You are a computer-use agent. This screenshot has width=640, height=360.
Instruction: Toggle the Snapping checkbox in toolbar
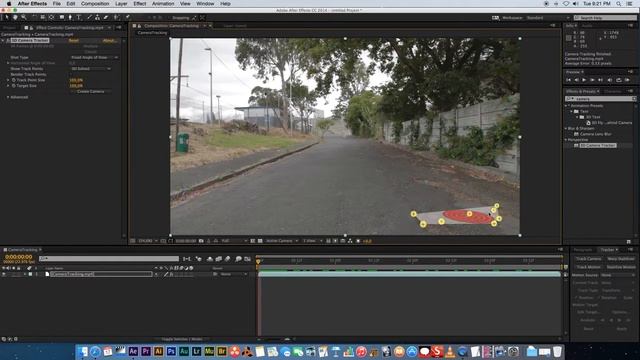tap(169, 18)
